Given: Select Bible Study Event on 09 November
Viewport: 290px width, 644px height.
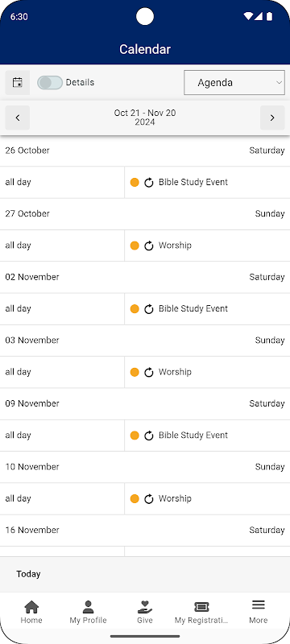Looking at the screenshot, I should coord(193,436).
